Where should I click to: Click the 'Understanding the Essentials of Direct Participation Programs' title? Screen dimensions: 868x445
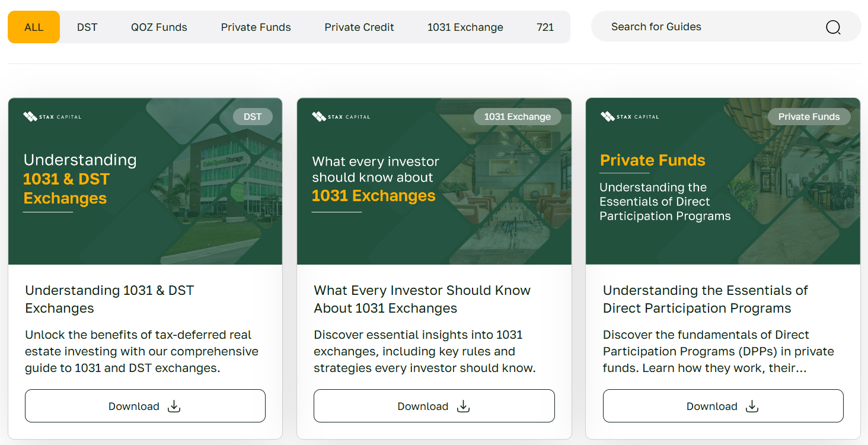tap(705, 299)
